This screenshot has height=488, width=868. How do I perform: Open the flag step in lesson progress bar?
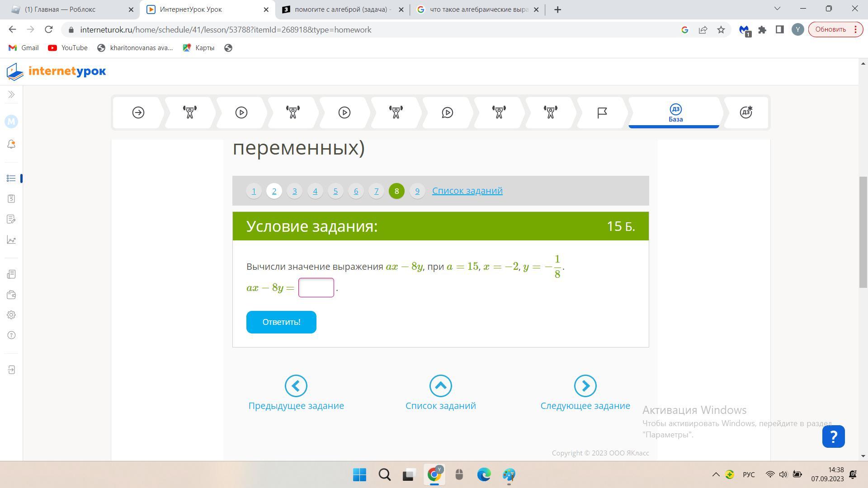pos(602,113)
